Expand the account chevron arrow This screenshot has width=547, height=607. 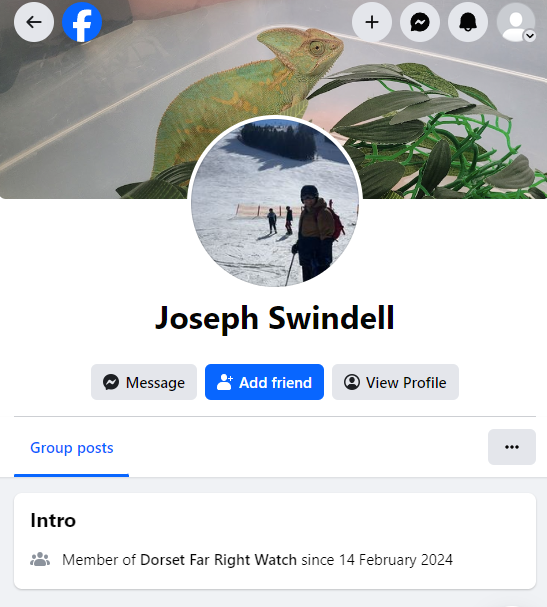coord(530,36)
